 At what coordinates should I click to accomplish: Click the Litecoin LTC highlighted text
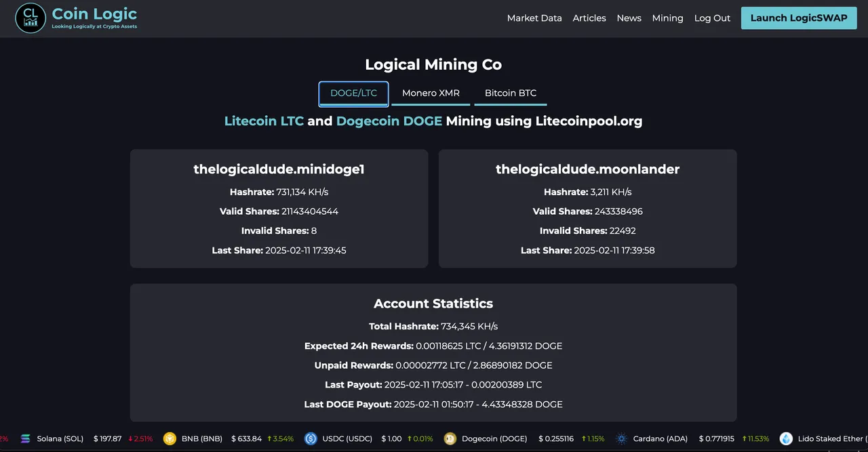264,121
